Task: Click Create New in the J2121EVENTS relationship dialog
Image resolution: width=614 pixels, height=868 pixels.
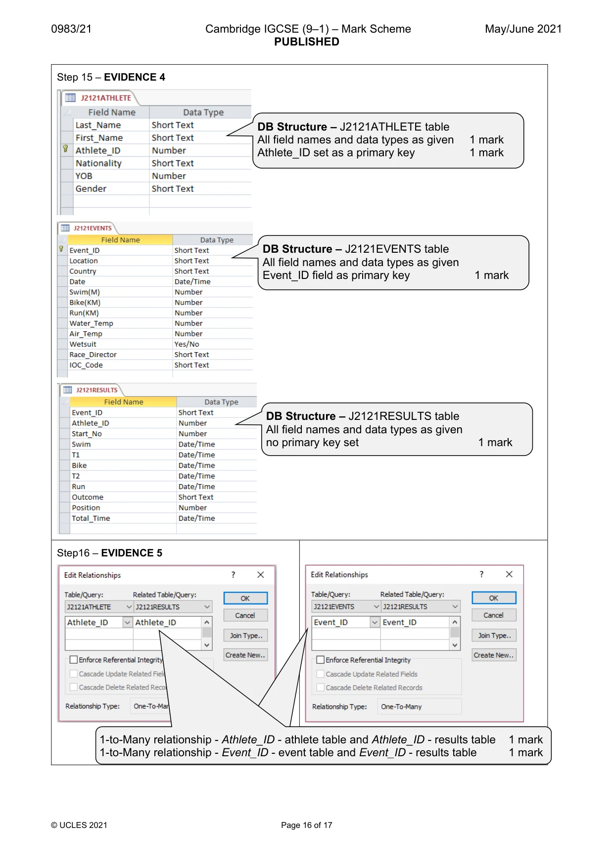Action: tap(493, 655)
